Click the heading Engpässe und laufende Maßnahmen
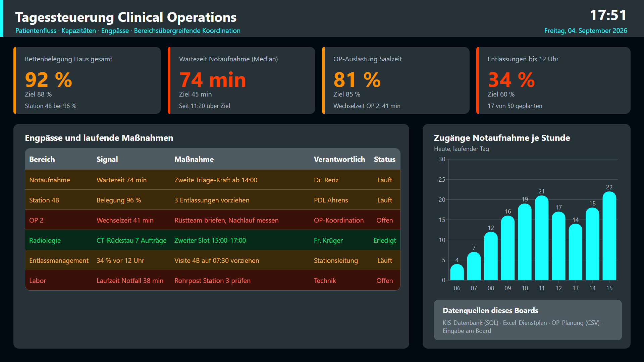This screenshot has height=362, width=644. [99, 138]
